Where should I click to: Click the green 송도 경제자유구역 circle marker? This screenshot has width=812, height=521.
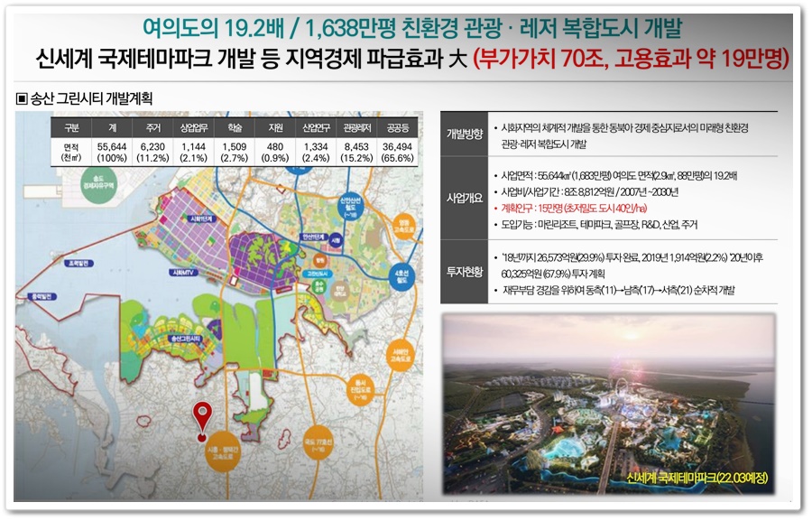99,183
